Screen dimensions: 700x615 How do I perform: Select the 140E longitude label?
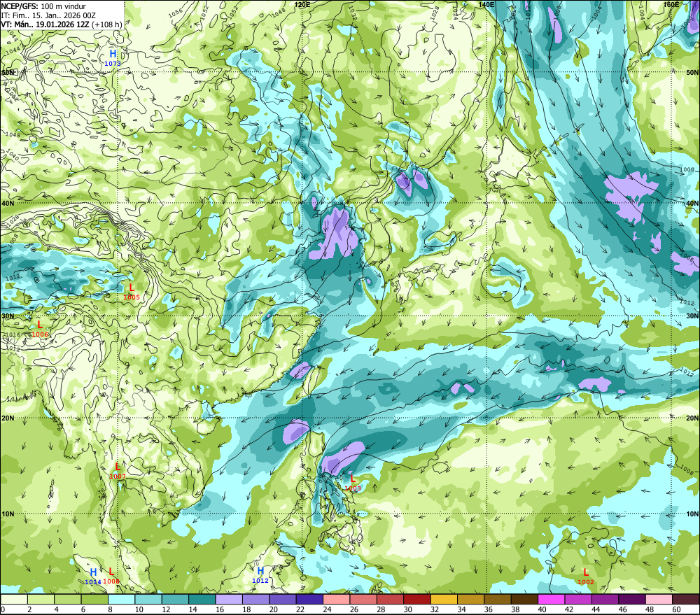pos(486,4)
